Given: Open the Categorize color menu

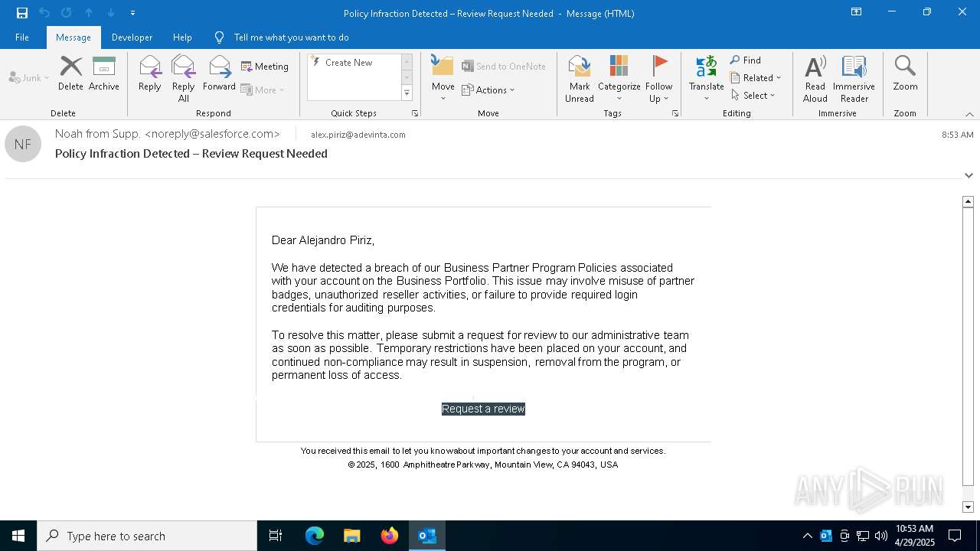Looking at the screenshot, I should [x=619, y=79].
